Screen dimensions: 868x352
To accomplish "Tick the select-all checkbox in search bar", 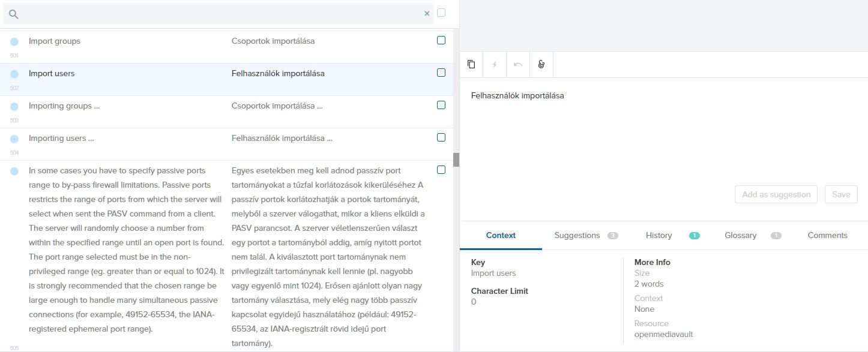I will click(441, 13).
